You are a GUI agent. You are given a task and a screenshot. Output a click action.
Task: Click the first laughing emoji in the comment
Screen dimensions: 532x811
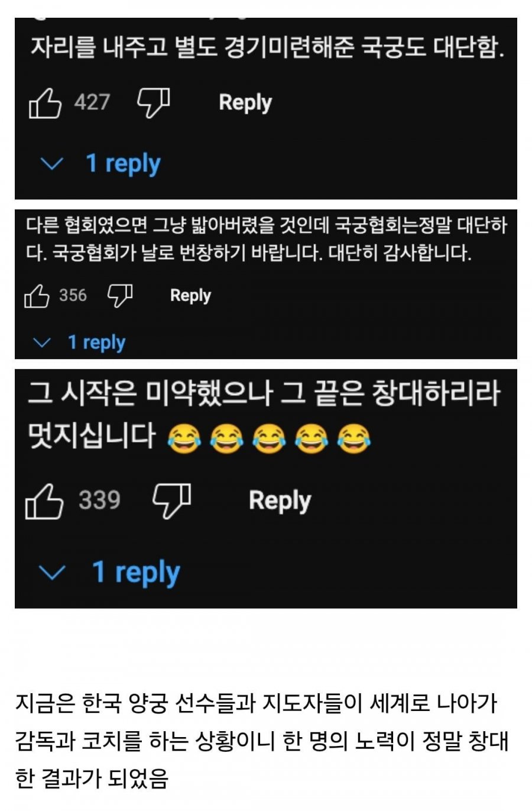click(x=184, y=440)
